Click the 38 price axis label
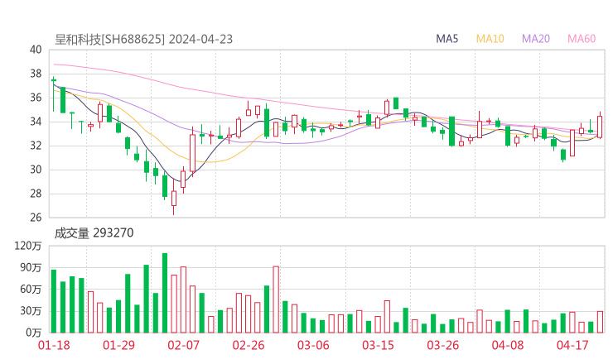613x364 pixels. [36, 74]
